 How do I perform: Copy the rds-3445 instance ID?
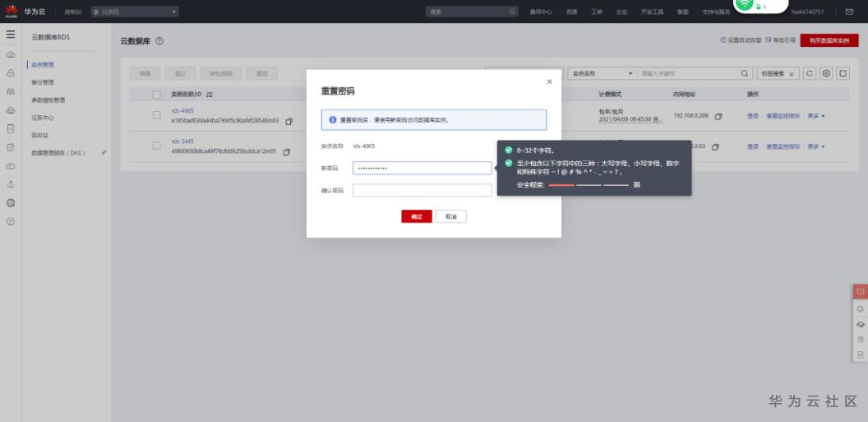[x=286, y=151]
